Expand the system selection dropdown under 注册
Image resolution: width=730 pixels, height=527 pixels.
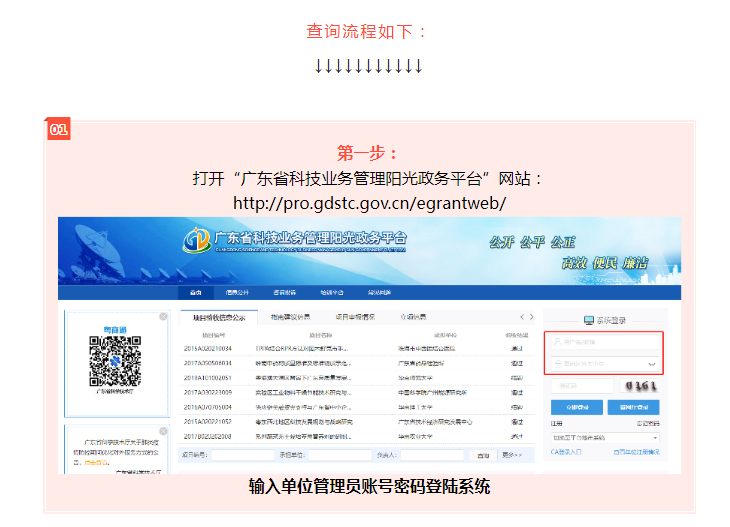(604, 437)
